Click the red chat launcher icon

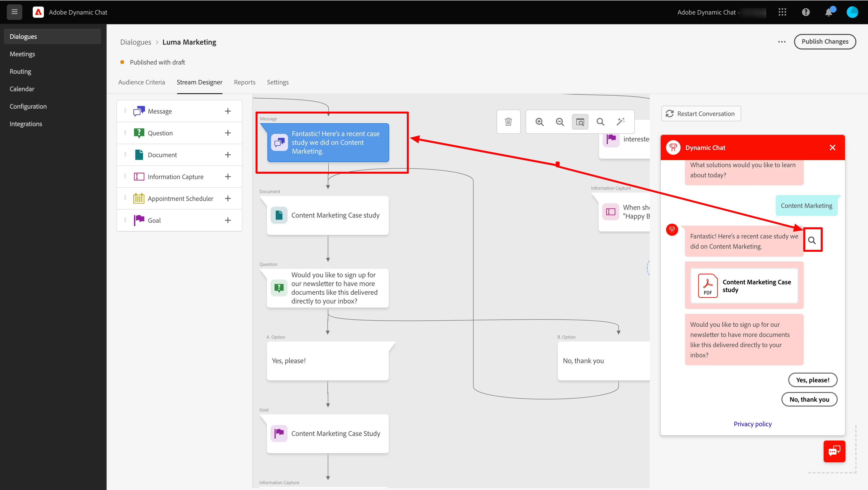[x=834, y=451]
